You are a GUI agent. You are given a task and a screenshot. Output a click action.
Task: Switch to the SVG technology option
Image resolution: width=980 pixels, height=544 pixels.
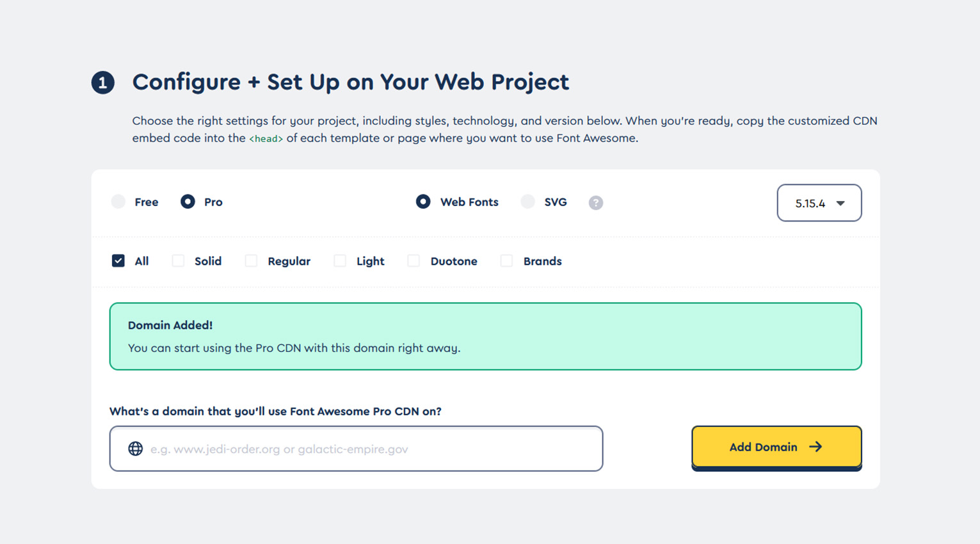coord(527,202)
